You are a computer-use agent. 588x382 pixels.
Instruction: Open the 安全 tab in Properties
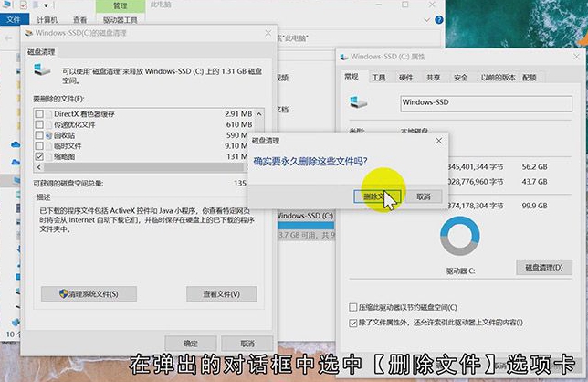pos(460,78)
